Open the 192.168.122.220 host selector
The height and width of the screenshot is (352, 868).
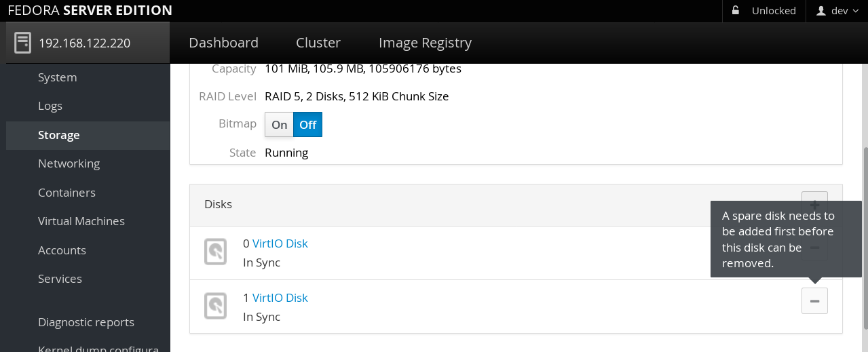point(85,43)
